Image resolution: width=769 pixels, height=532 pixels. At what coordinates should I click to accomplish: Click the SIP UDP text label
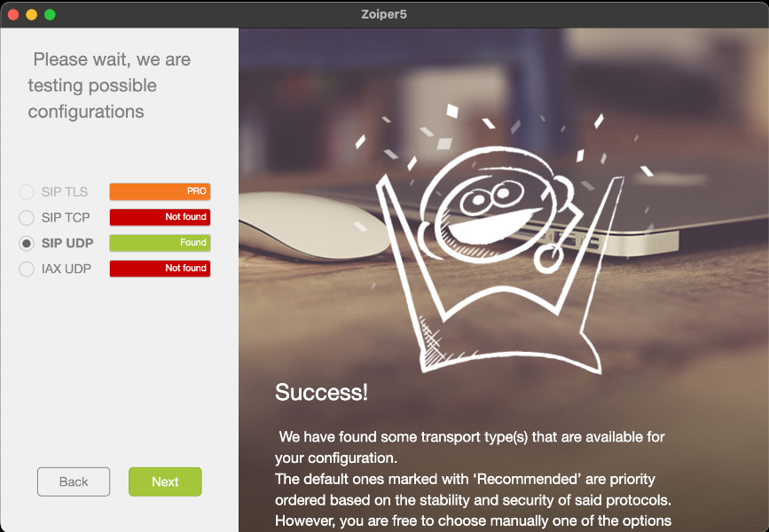click(x=67, y=243)
